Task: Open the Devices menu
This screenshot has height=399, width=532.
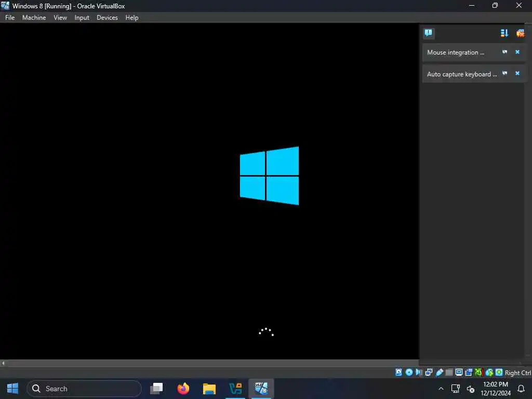Action: [x=107, y=18]
